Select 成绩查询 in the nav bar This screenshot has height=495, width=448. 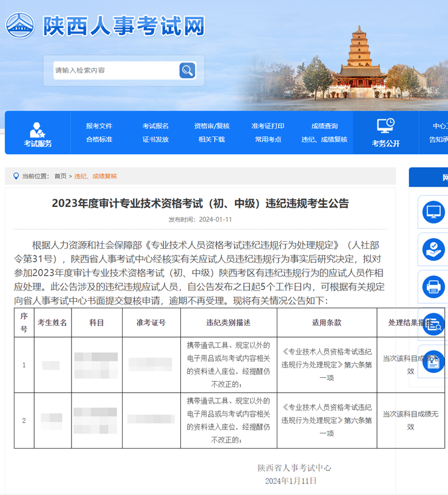pos(324,126)
